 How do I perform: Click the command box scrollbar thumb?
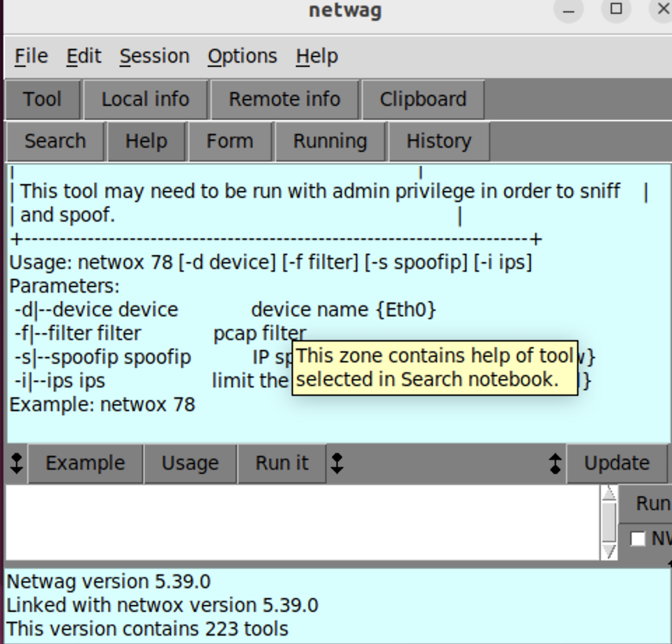tap(609, 522)
